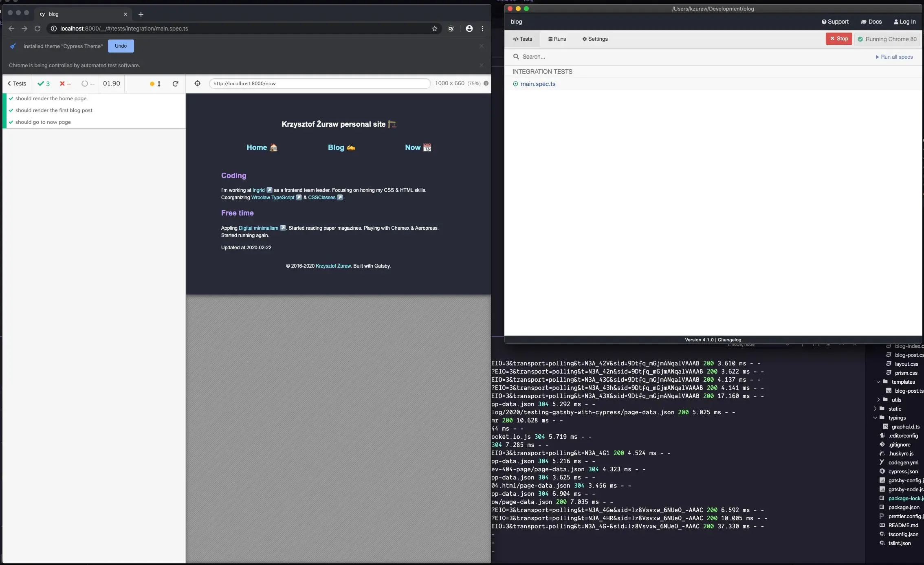This screenshot has height=565, width=924.
Task: Switch to the Runs tab
Action: [x=557, y=39]
